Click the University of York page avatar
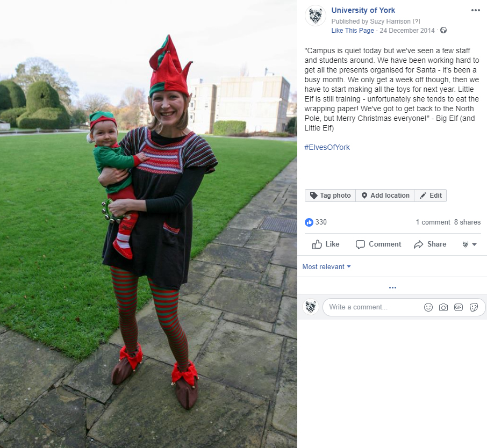The height and width of the screenshot is (448, 487). [316, 16]
